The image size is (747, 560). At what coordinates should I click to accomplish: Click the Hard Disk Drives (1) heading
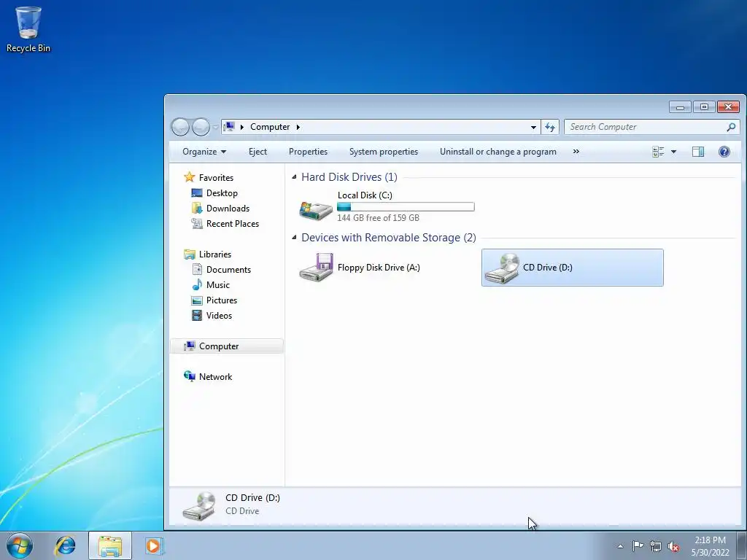pyautogui.click(x=349, y=177)
